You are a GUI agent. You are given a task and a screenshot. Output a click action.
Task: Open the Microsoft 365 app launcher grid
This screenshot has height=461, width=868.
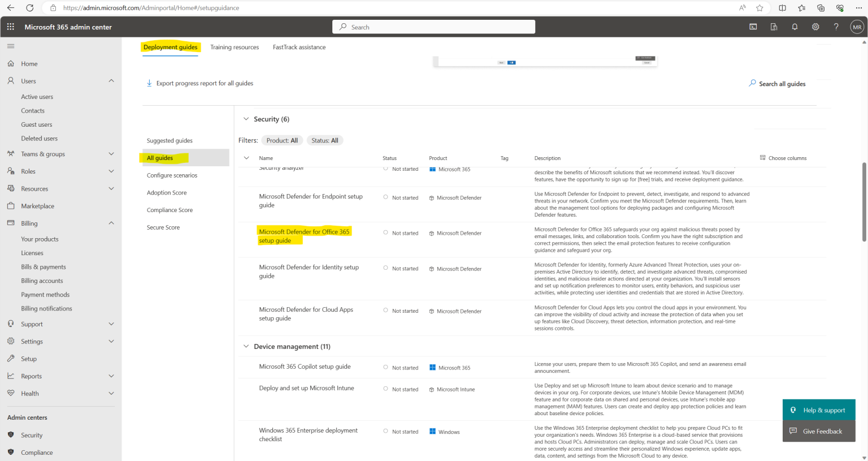10,27
